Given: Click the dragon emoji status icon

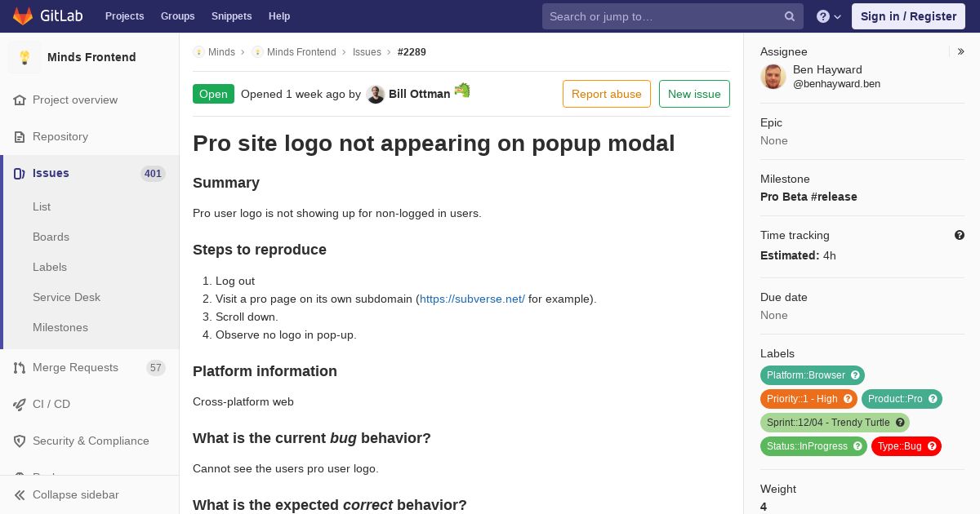Looking at the screenshot, I should pos(462,91).
